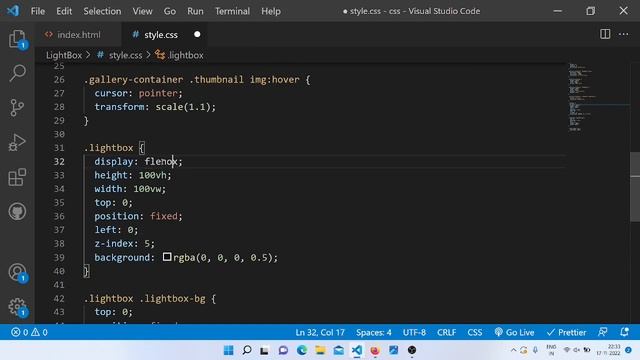This screenshot has width=640, height=360.
Task: Open the Explorer view in activity bar
Action: click(17, 39)
